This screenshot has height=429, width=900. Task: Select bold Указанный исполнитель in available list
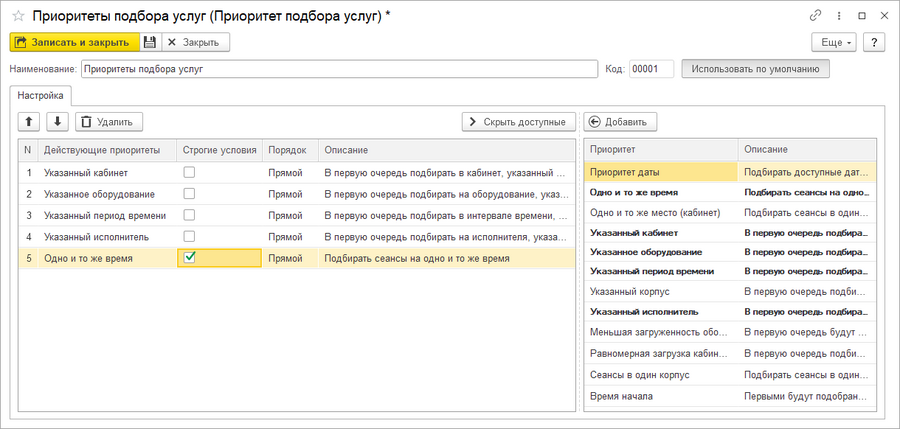click(730, 312)
